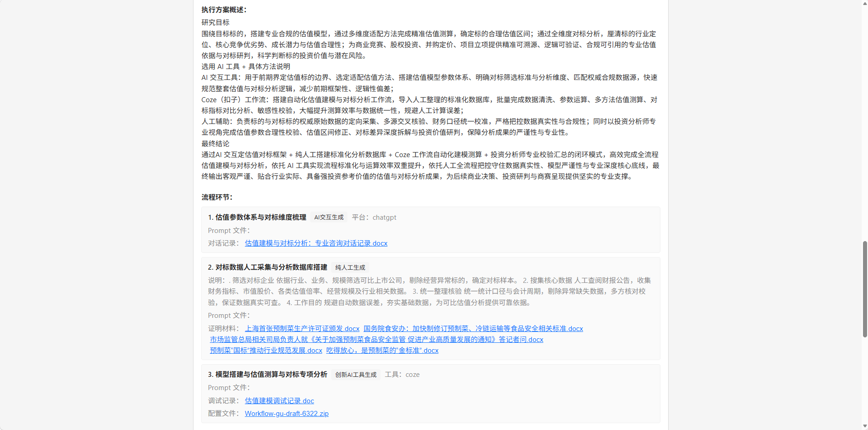Click the 对话记录: label
The image size is (868, 430).
(224, 243)
